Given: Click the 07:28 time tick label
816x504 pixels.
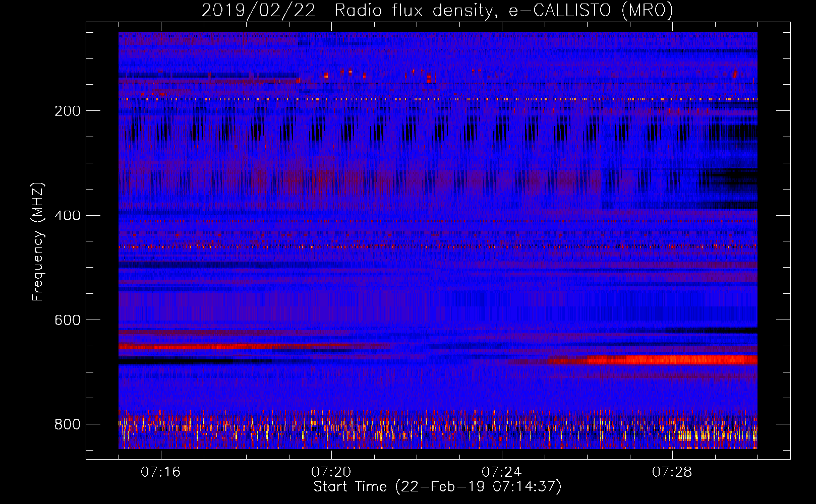Looking at the screenshot, I should tap(672, 472).
